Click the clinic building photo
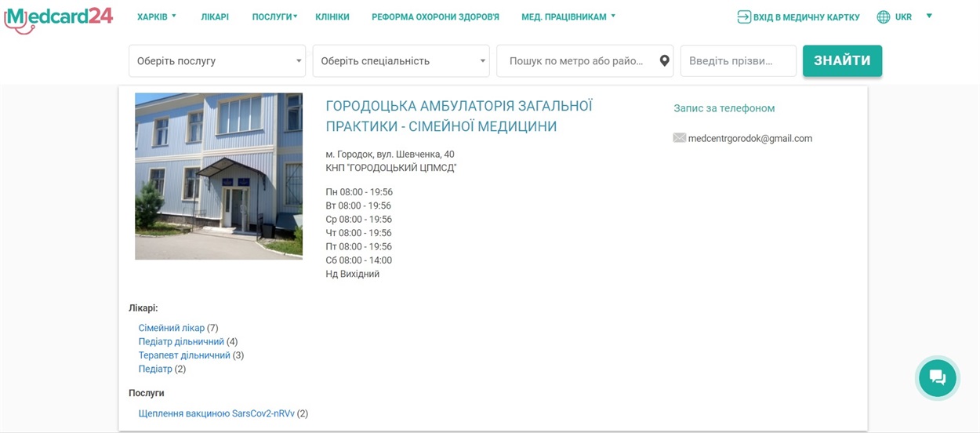Screen dimensions: 980x433 (x=219, y=176)
